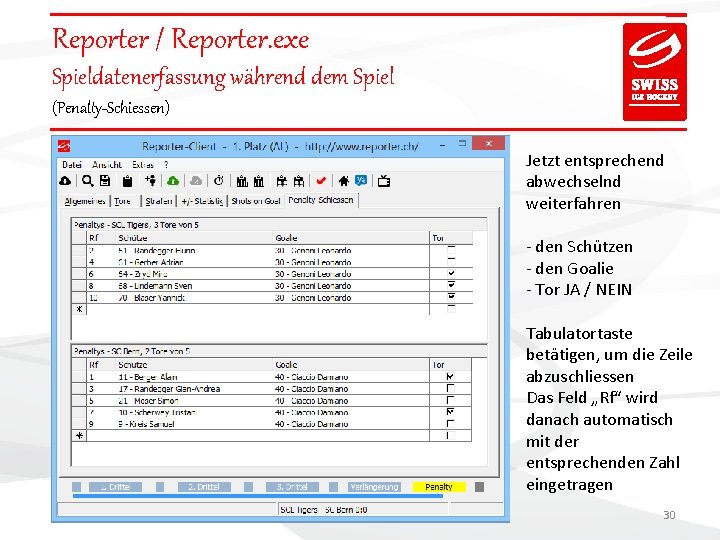The height and width of the screenshot is (540, 720).
Task: Select shooter cell Moser Simon
Action: click(194, 400)
